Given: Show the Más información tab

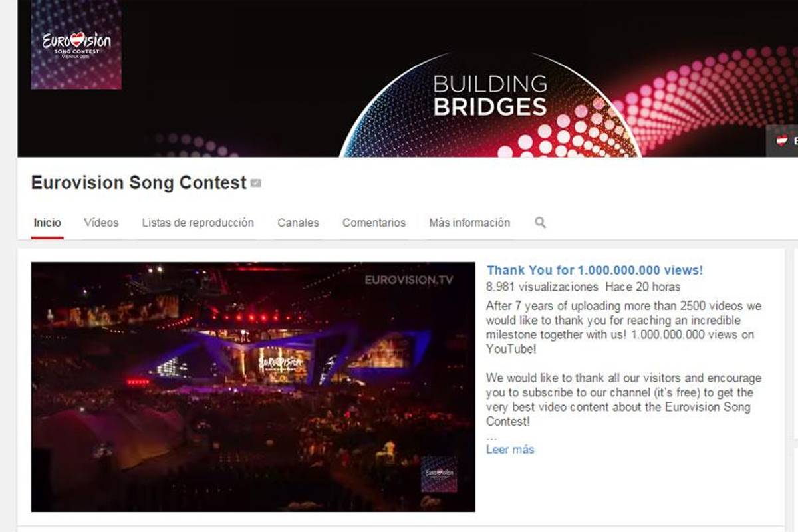Looking at the screenshot, I should [x=469, y=223].
